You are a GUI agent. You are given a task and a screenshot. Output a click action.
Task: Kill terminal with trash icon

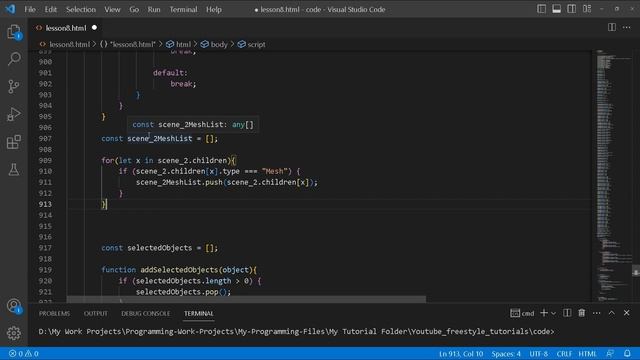[582, 313]
